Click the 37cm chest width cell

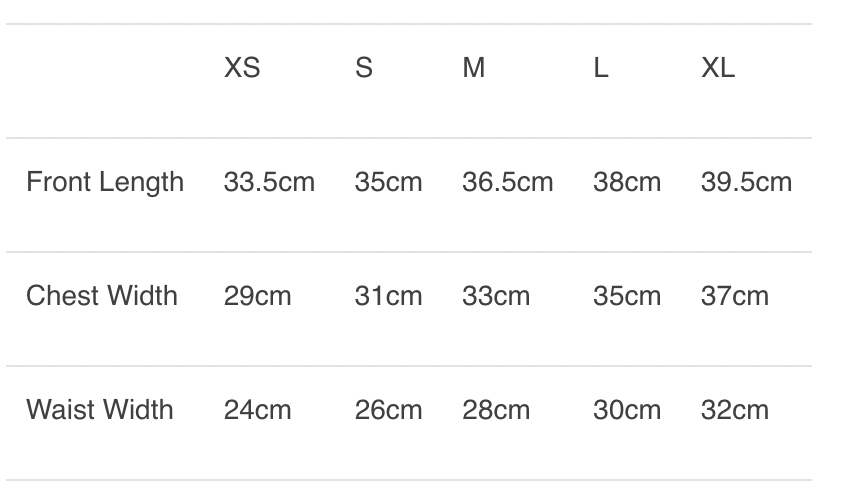pyautogui.click(x=735, y=296)
